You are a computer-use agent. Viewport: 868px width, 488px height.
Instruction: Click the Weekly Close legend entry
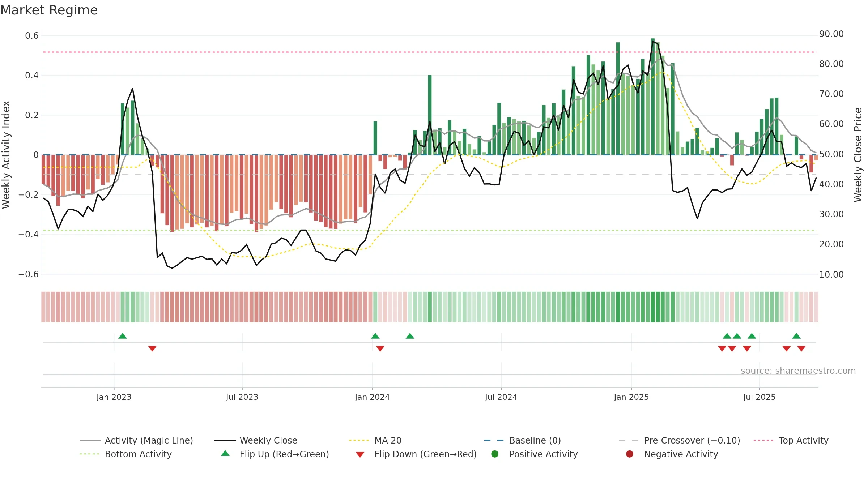coord(256,440)
